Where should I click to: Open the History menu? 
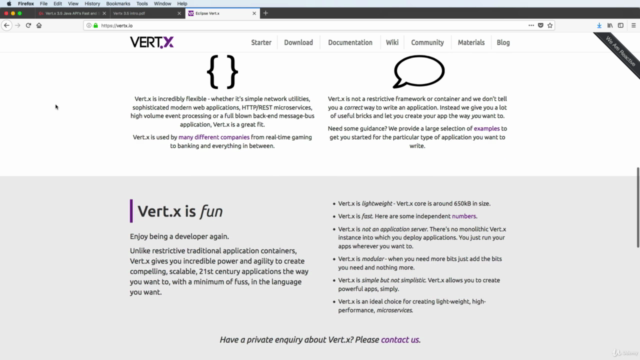click(92, 3)
